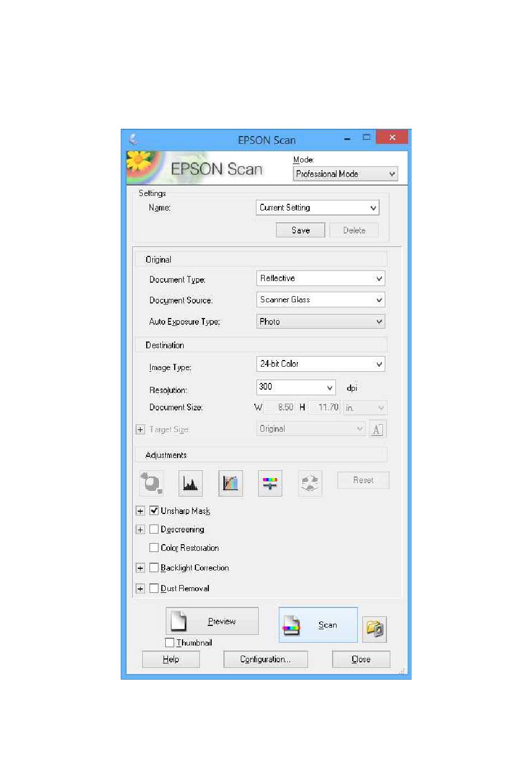532x767 pixels.
Task: Expand the Backlight Correction settings
Action: (x=141, y=568)
